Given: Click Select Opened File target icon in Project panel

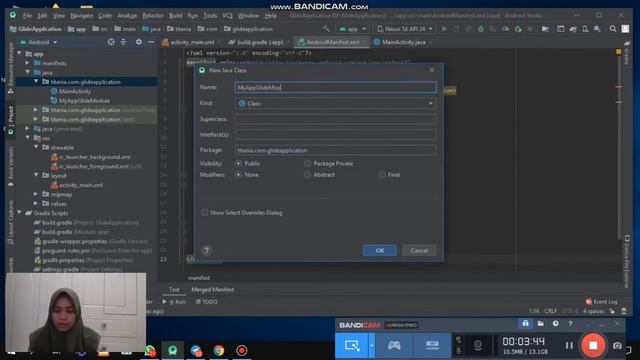Looking at the screenshot, I should click(111, 42).
